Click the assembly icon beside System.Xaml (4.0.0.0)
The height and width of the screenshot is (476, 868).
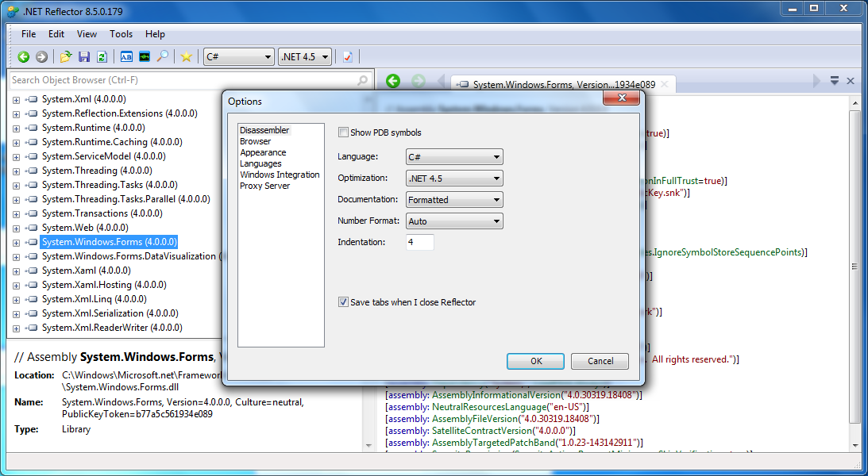32,271
